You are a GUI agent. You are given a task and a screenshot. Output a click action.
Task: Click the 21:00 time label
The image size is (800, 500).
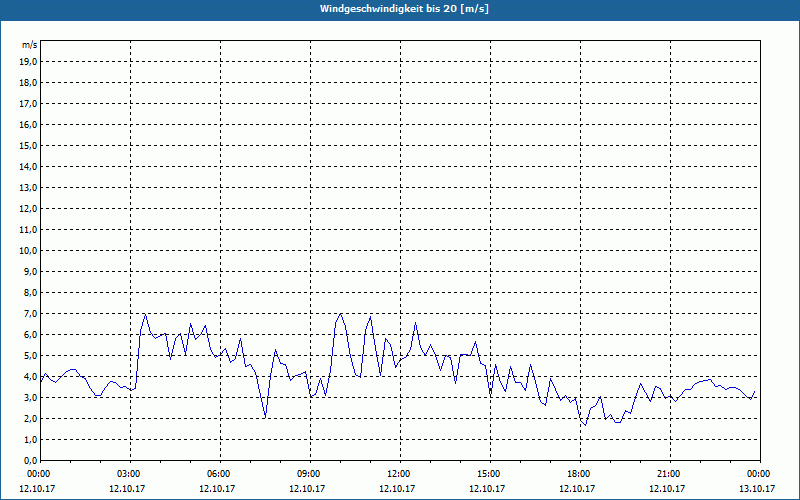point(670,474)
